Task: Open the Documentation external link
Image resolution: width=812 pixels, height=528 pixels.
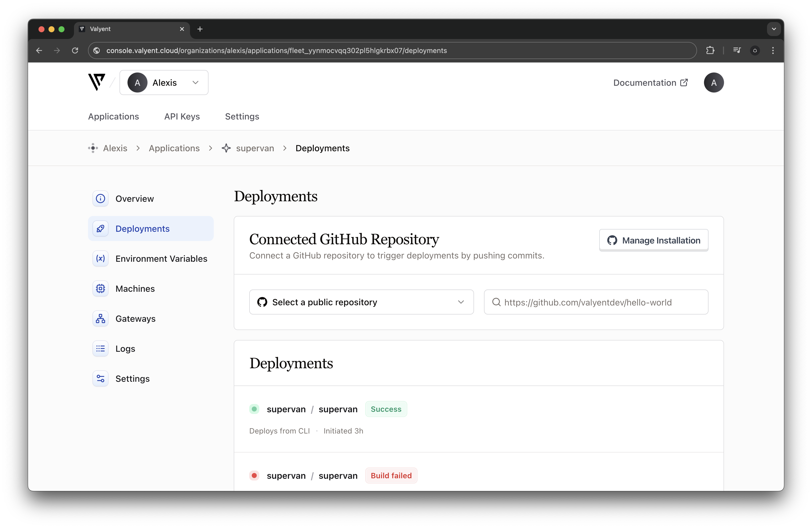Action: coord(650,82)
